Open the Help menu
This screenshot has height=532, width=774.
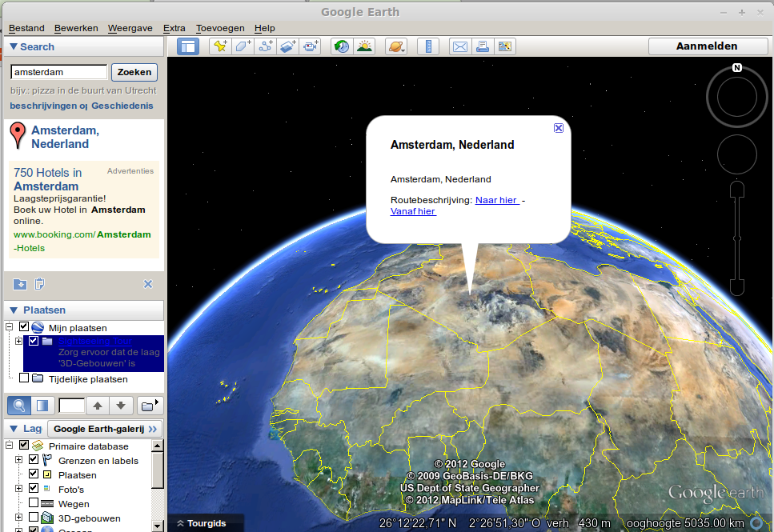[x=265, y=28]
